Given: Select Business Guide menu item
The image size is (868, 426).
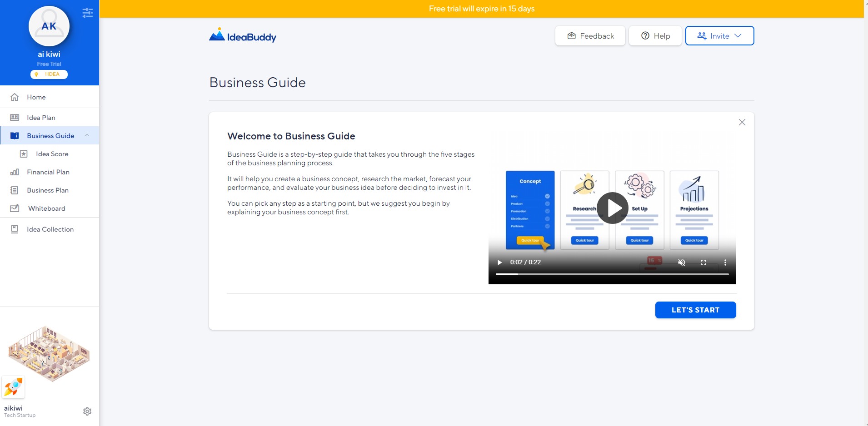Looking at the screenshot, I should click(x=50, y=136).
